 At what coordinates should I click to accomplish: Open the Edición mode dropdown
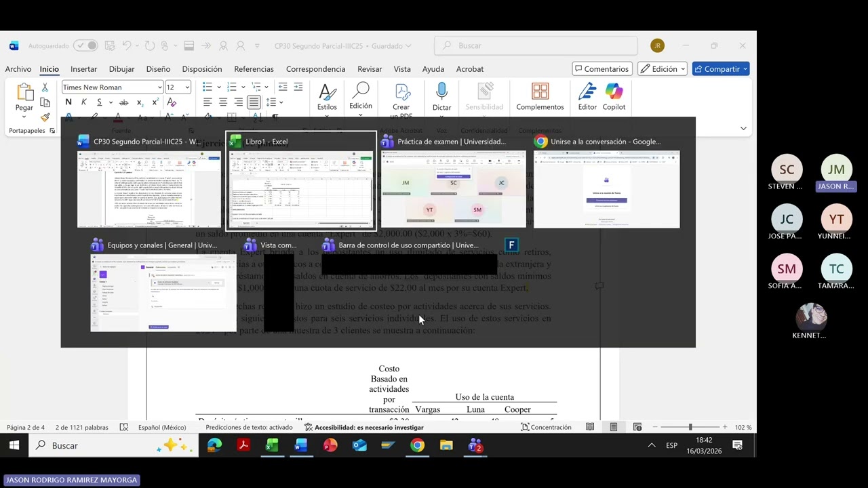[x=663, y=68]
